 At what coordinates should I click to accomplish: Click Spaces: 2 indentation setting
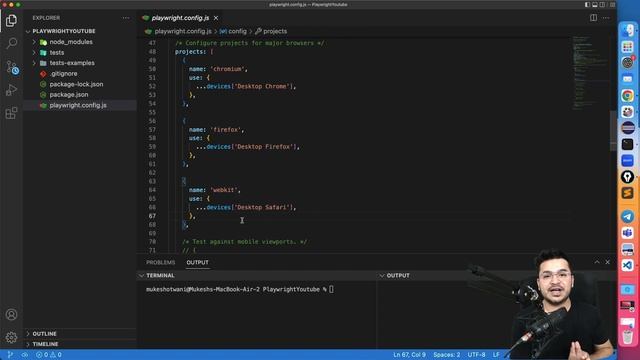(x=447, y=355)
